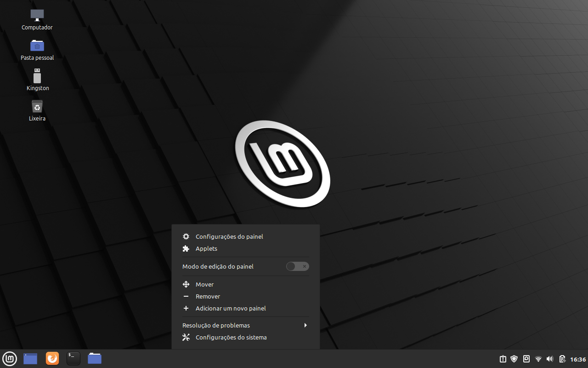Choose Mover in the panel menu

(245, 284)
